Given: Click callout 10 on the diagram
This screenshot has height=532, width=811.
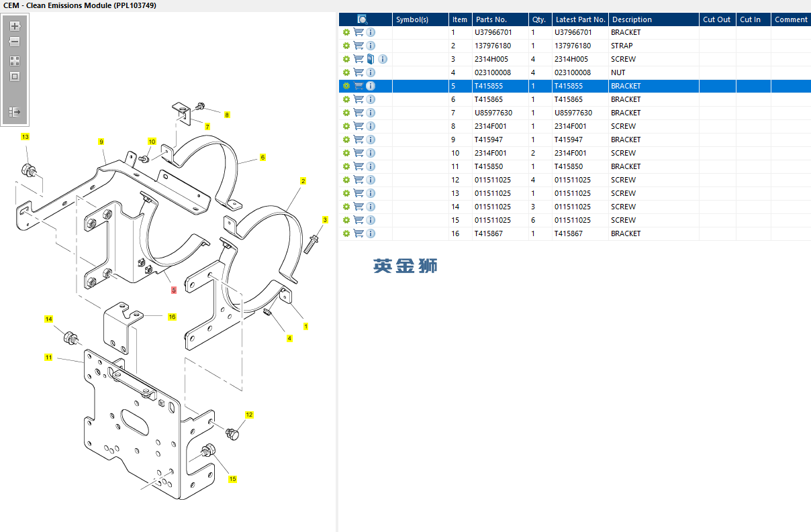Looking at the screenshot, I should (x=152, y=142).
